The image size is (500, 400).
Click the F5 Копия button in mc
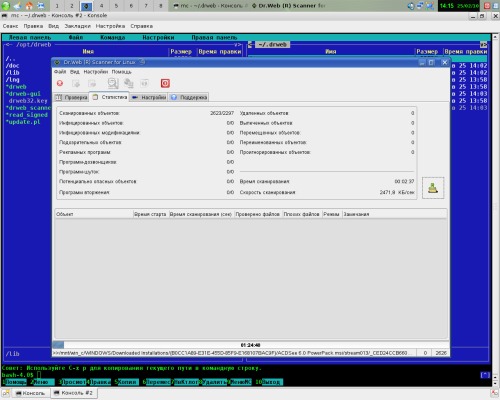pyautogui.click(x=127, y=382)
